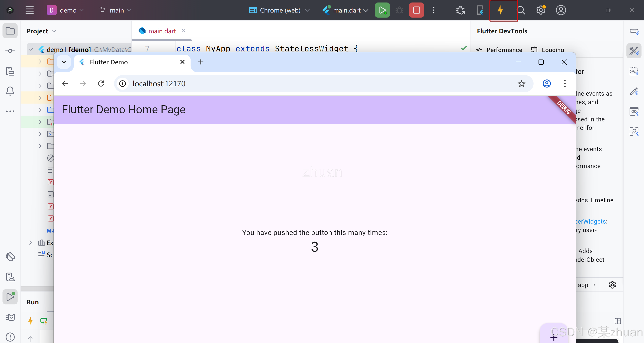Toggle the Project tool window folder icon
Viewport: 644px width, 343px height.
coord(10,31)
